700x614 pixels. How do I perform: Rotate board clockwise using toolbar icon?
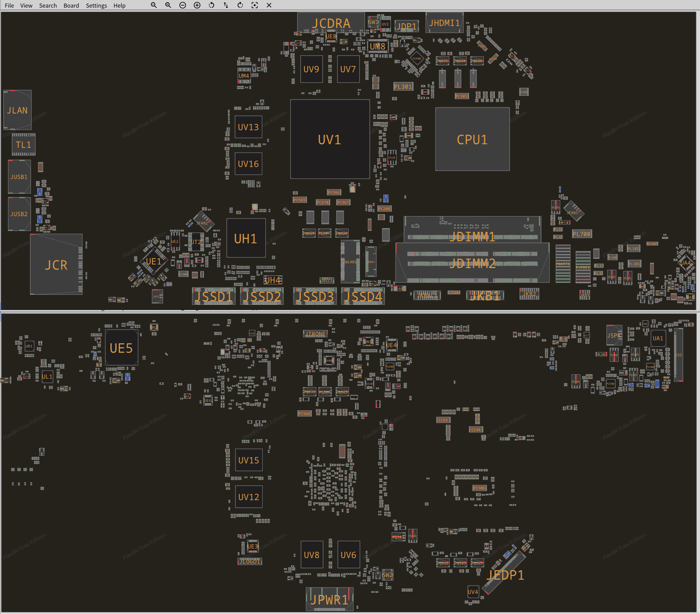(240, 5)
